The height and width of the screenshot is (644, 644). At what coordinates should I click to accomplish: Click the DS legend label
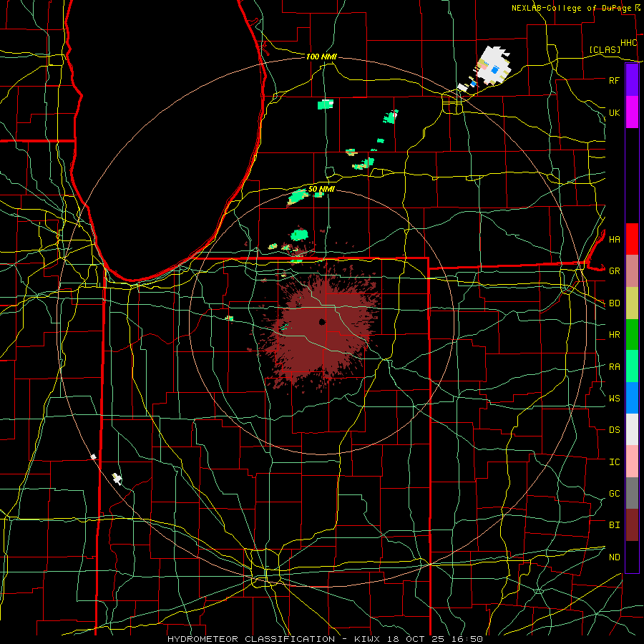point(614,430)
